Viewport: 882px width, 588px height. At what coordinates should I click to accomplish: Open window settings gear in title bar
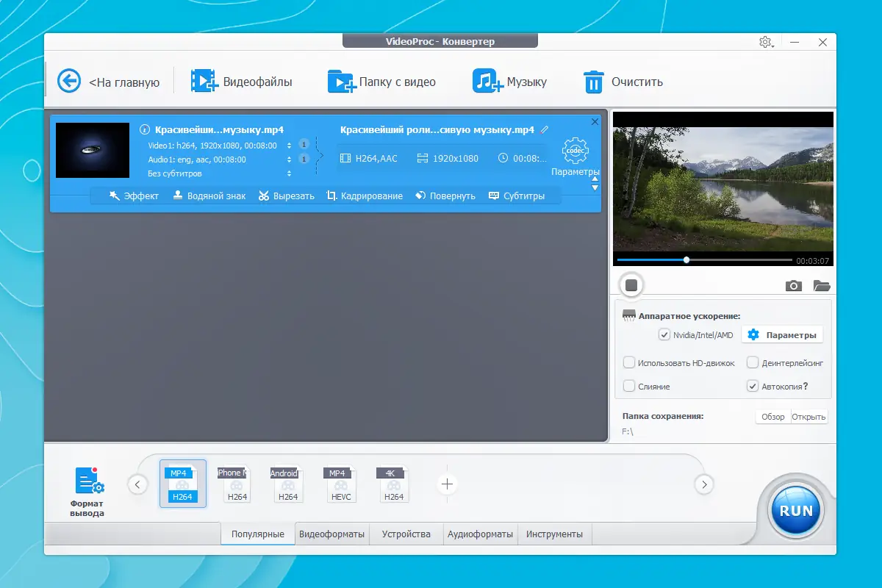765,42
